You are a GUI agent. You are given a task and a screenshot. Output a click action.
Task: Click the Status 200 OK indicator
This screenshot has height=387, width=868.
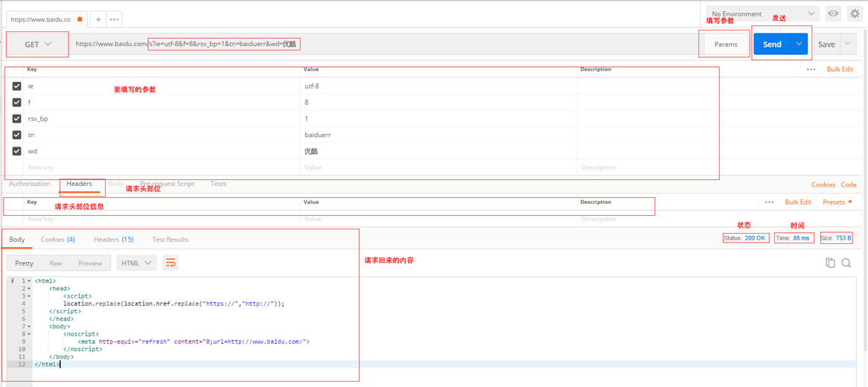745,238
